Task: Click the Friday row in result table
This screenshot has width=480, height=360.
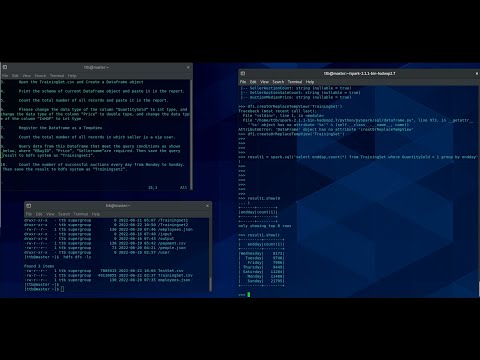Action: click(x=261, y=263)
